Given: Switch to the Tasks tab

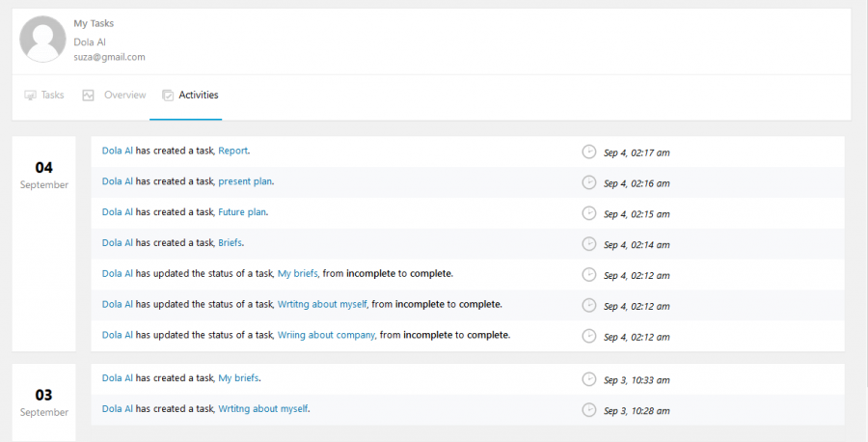Looking at the screenshot, I should click(44, 96).
